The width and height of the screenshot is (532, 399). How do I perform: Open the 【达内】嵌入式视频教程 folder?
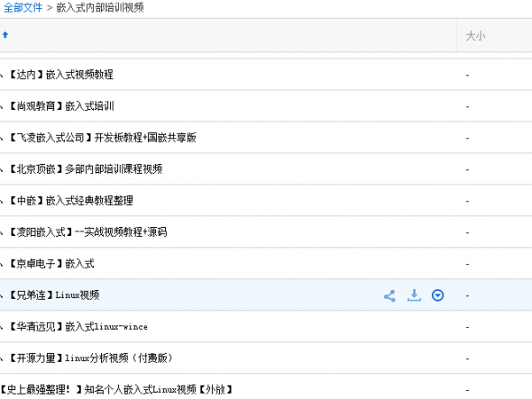tap(62, 74)
